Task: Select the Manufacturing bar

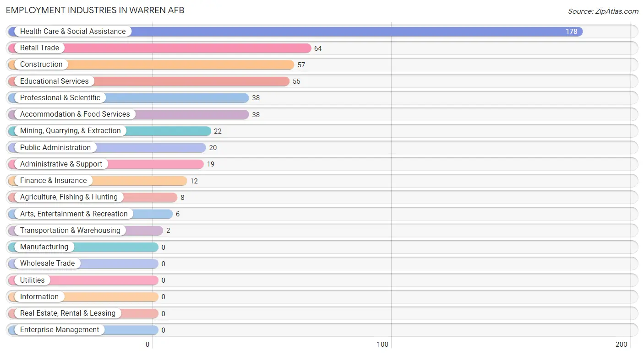Action: (83, 247)
